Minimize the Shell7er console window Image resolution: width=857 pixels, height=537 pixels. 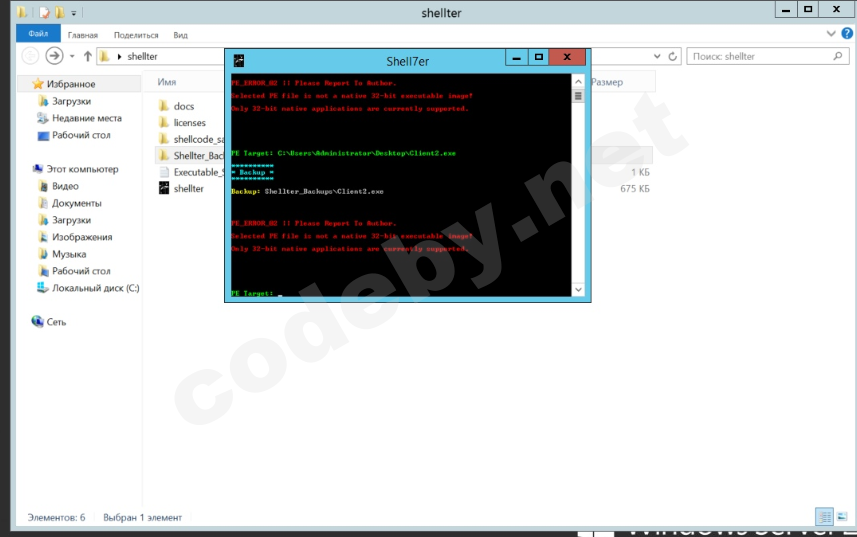tap(516, 57)
